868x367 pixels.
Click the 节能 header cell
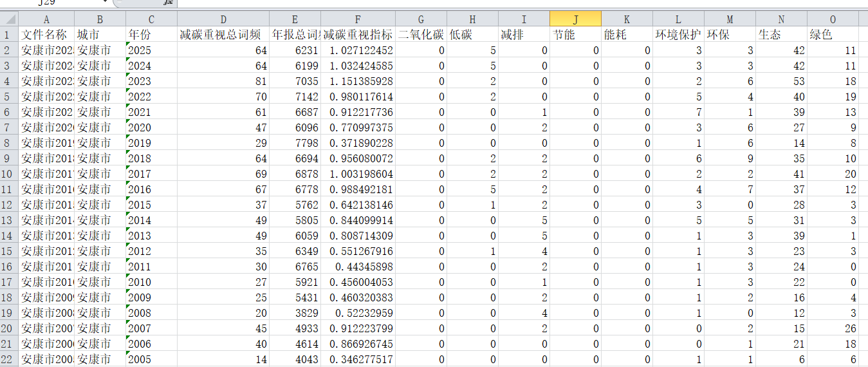[x=576, y=35]
